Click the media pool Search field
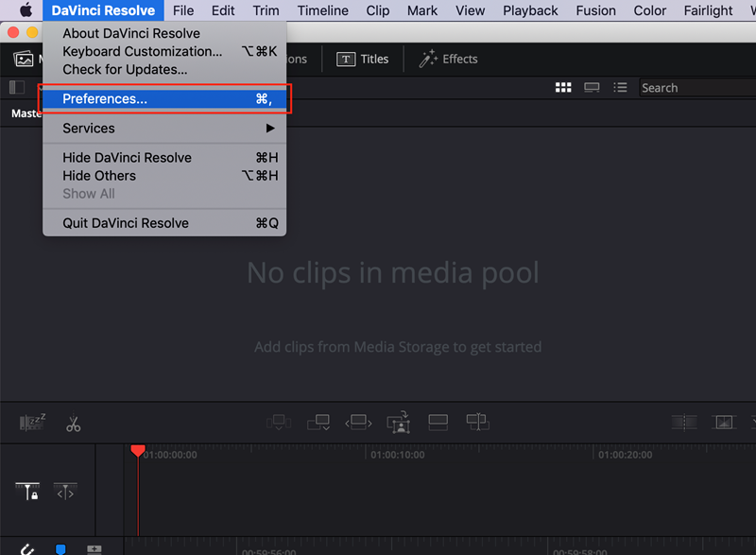 click(697, 88)
